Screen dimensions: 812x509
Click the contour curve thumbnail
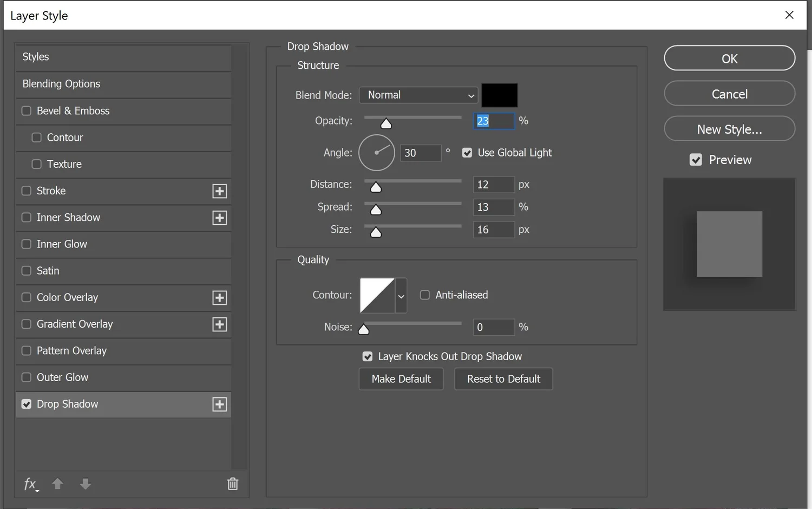tap(377, 296)
